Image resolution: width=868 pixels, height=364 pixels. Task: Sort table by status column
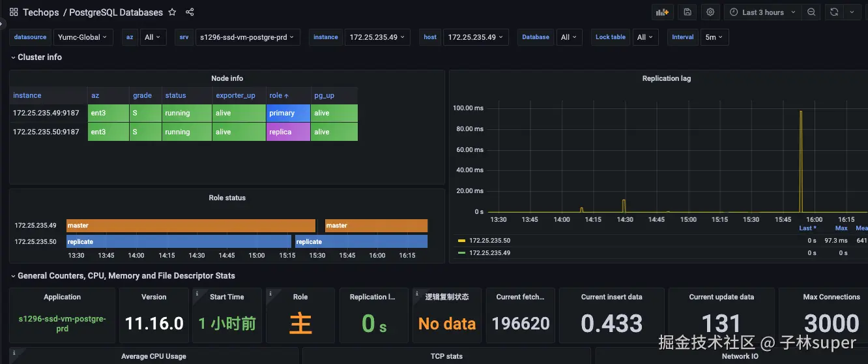(x=175, y=95)
